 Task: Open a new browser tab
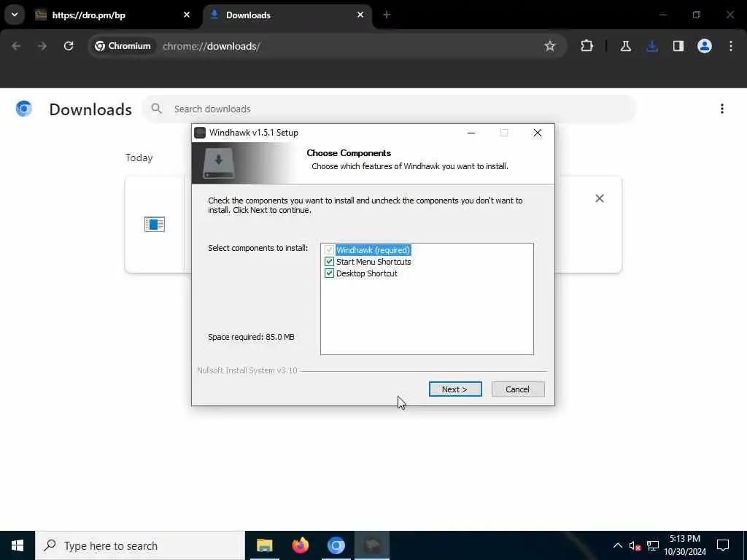387,15
